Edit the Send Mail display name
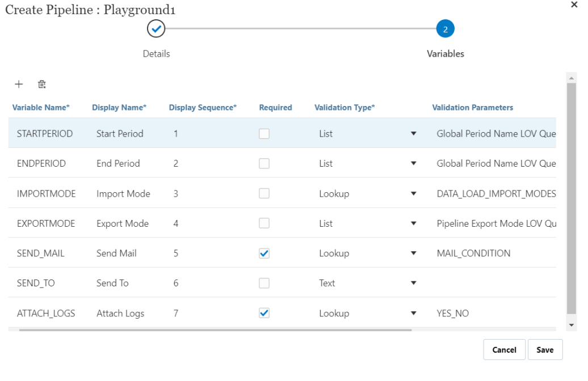The height and width of the screenshot is (381, 588). click(x=116, y=253)
